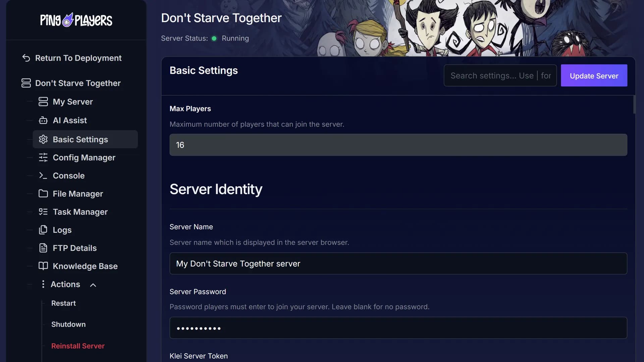Image resolution: width=644 pixels, height=362 pixels.
Task: Click the Logs documents icon
Action: tap(43, 230)
